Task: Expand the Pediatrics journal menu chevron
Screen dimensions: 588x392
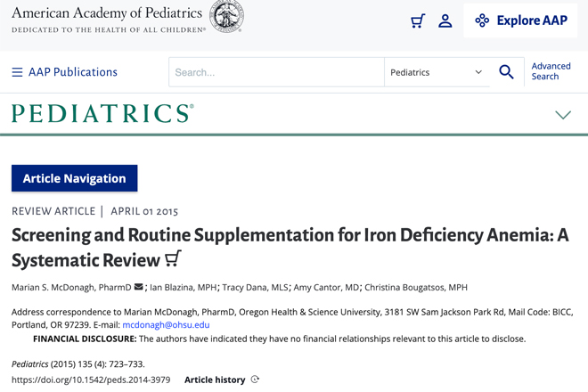Action: coord(563,114)
